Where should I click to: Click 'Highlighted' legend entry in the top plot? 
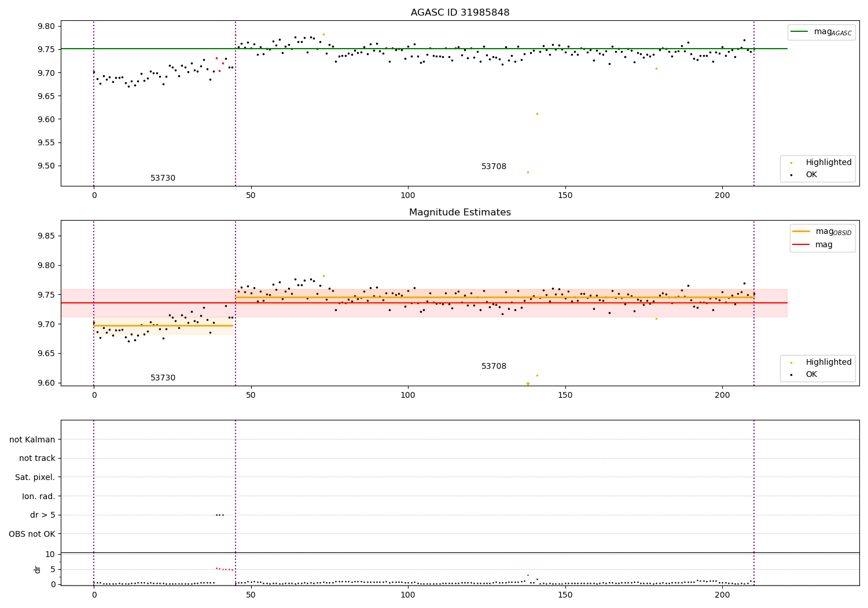[828, 163]
